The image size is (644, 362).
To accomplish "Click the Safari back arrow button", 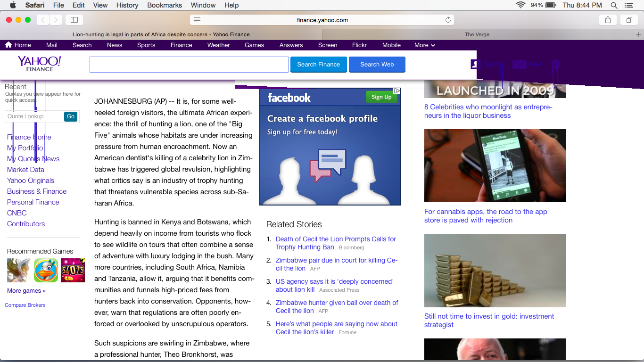I will 43,20.
